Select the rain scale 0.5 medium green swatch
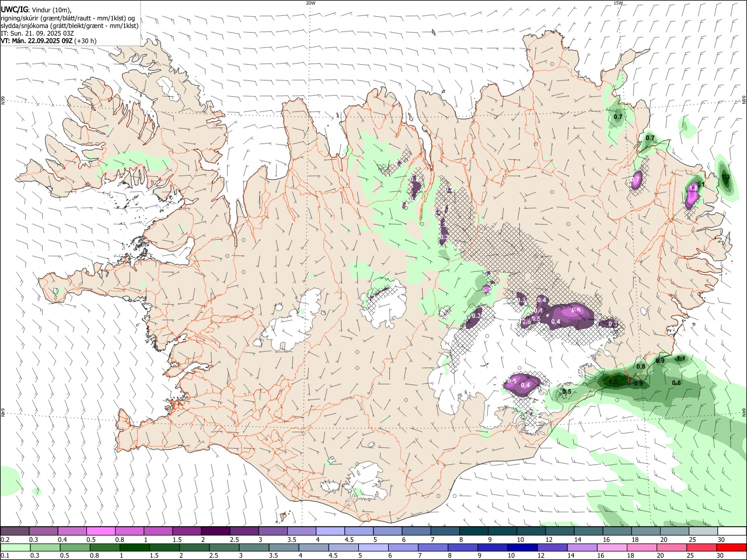Viewport: 747px width, 560px height. coord(75,548)
